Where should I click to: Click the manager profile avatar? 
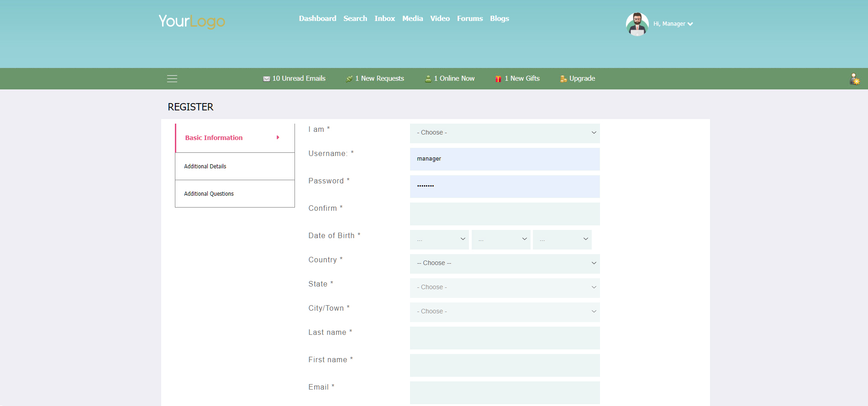637,24
